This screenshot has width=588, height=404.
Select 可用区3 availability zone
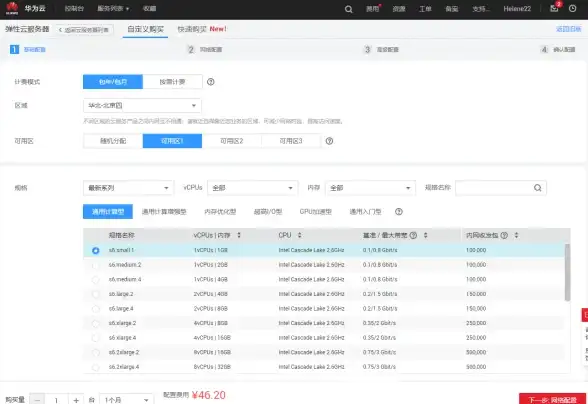(x=291, y=141)
